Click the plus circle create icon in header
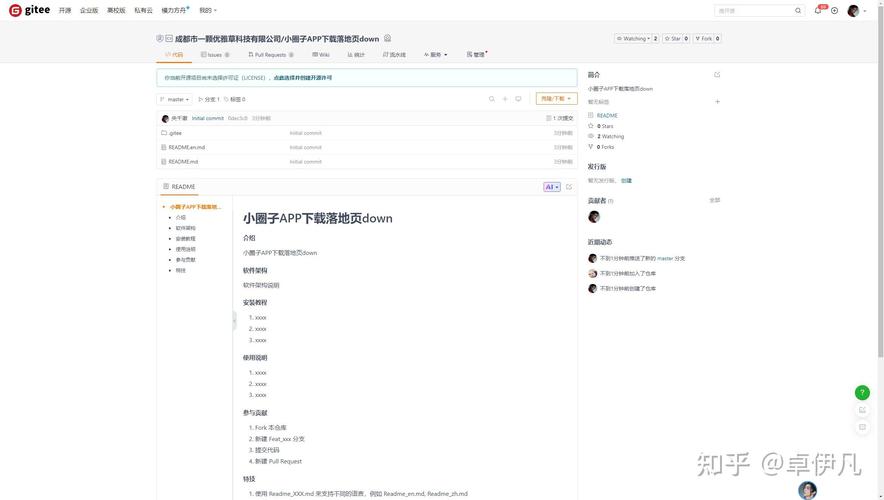This screenshot has height=500, width=884. click(834, 10)
